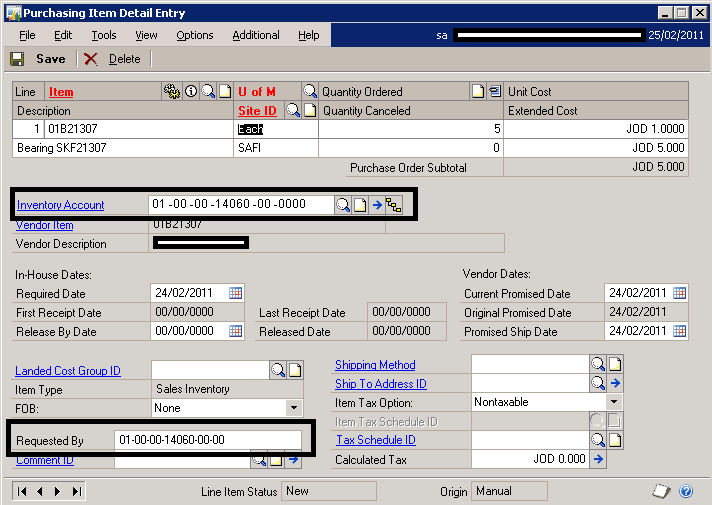Image resolution: width=712 pixels, height=505 pixels.
Task: Click the Quantity Ordered expansion icon
Action: coord(495,91)
